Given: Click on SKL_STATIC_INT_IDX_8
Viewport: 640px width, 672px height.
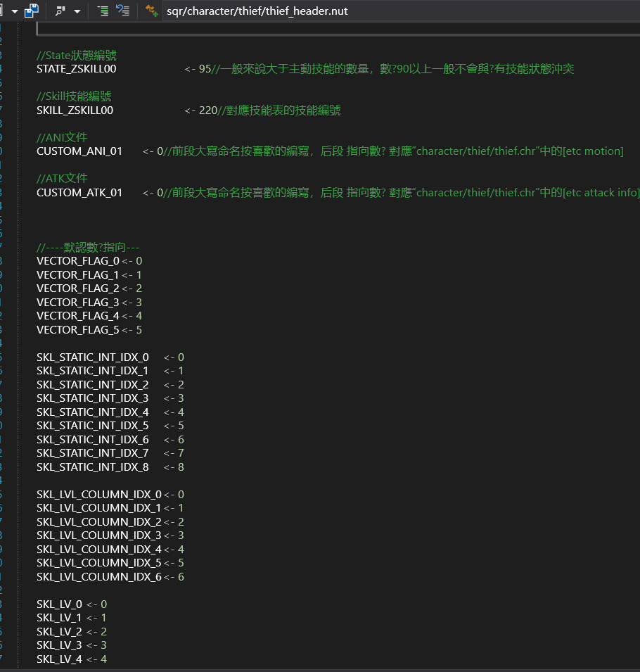Looking at the screenshot, I should [x=92, y=467].
